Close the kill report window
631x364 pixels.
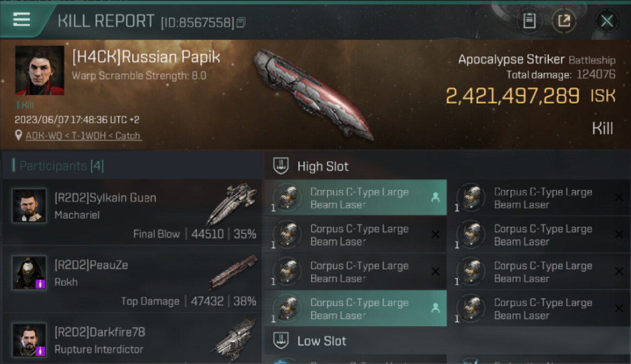click(607, 21)
